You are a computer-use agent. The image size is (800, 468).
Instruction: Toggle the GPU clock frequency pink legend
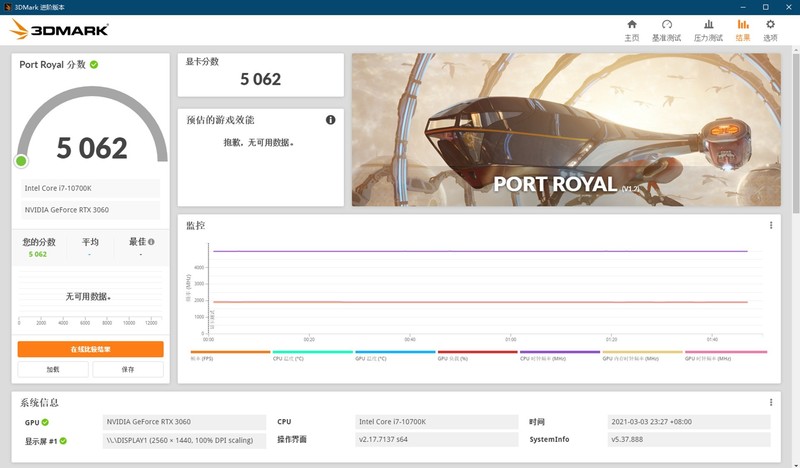click(x=726, y=352)
